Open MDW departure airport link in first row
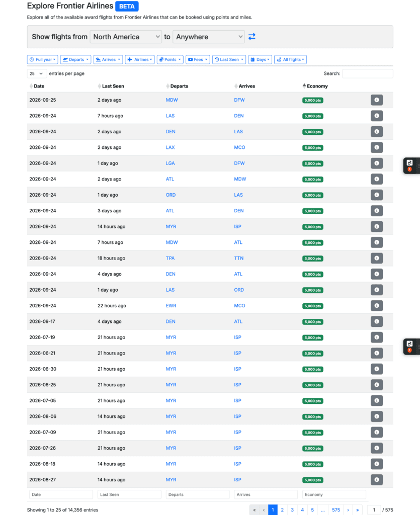This screenshot has height=515, width=420. 172,100
